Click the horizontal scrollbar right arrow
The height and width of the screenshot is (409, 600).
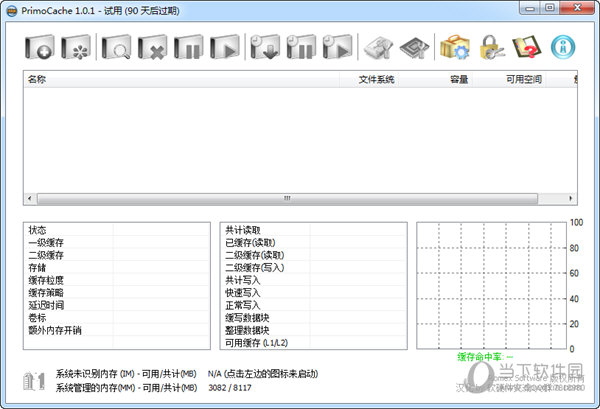571,198
